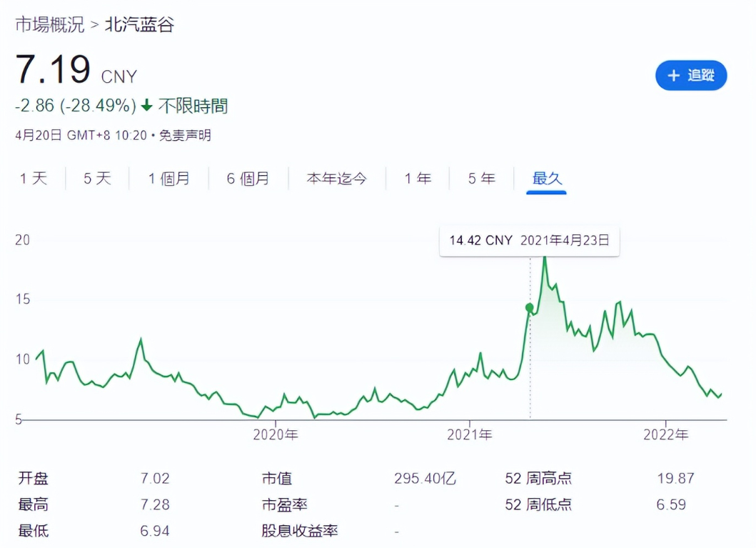Click the 20 y-axis label
The width and height of the screenshot is (756, 548).
click(x=22, y=240)
